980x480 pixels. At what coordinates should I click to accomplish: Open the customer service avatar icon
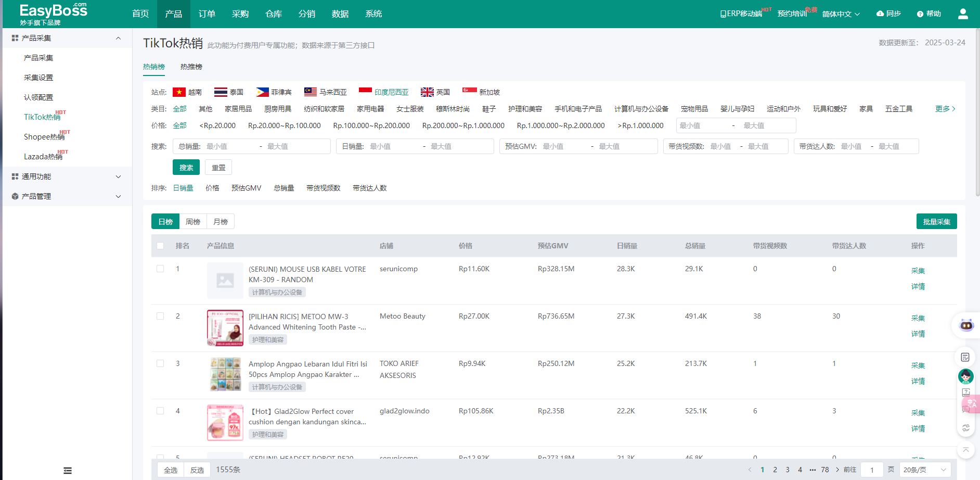click(966, 376)
